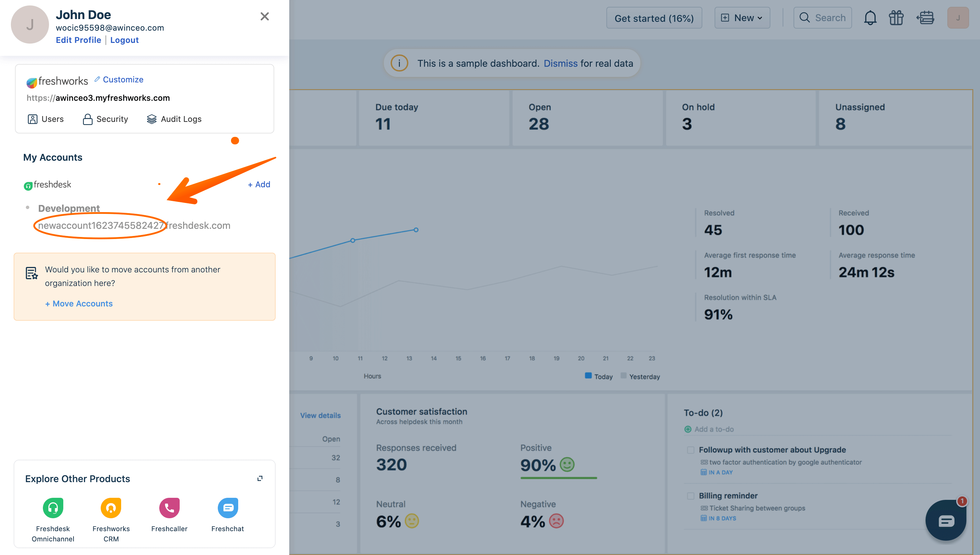Click the Yesterday legend swatch

[623, 376]
